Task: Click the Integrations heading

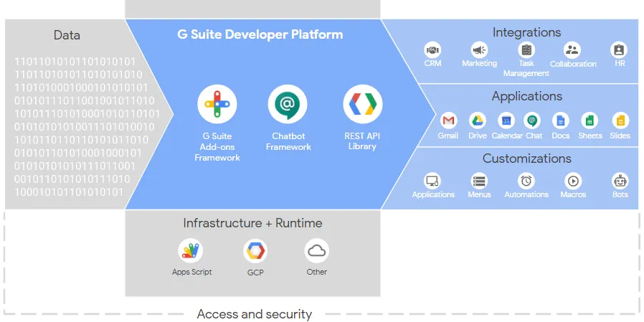Action: (526, 32)
